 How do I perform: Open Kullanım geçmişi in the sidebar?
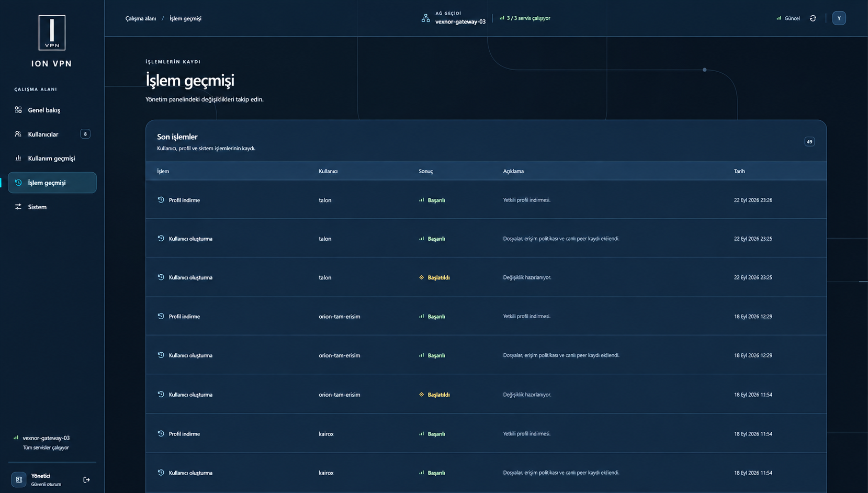(52, 158)
